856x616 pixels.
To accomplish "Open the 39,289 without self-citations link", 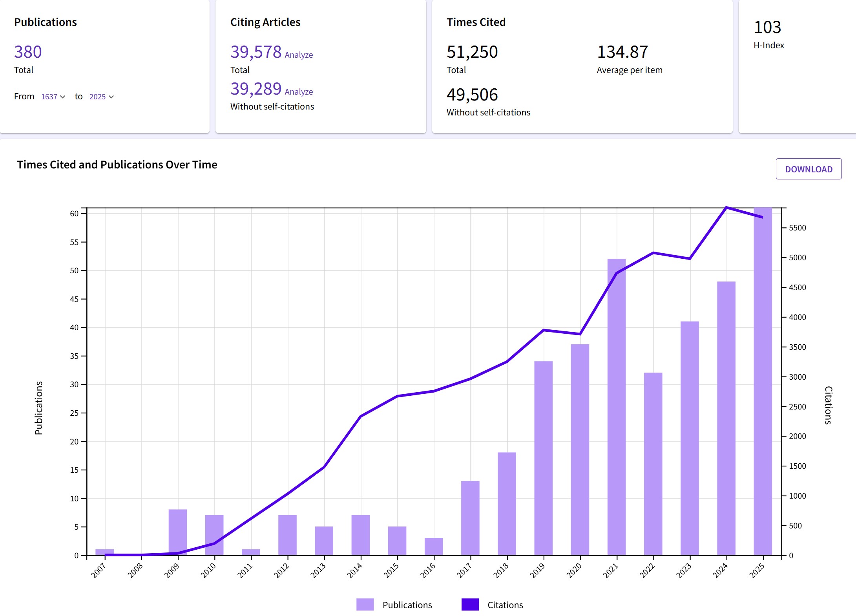I will click(x=256, y=89).
